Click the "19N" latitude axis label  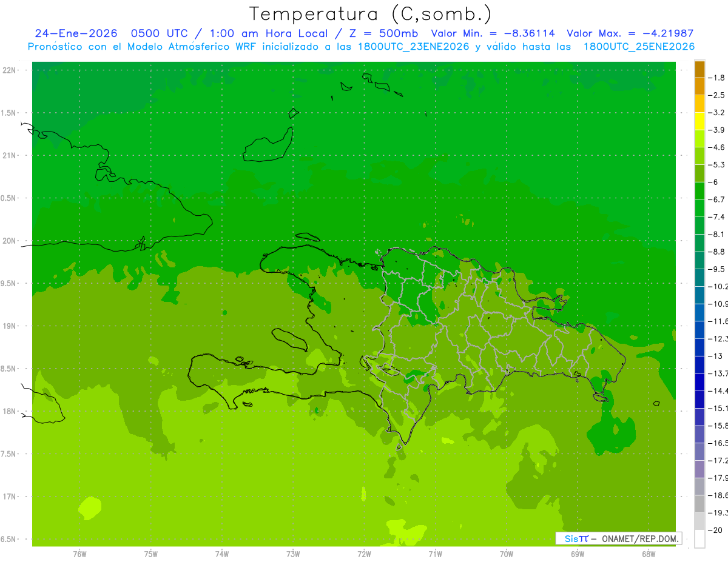click(x=10, y=326)
